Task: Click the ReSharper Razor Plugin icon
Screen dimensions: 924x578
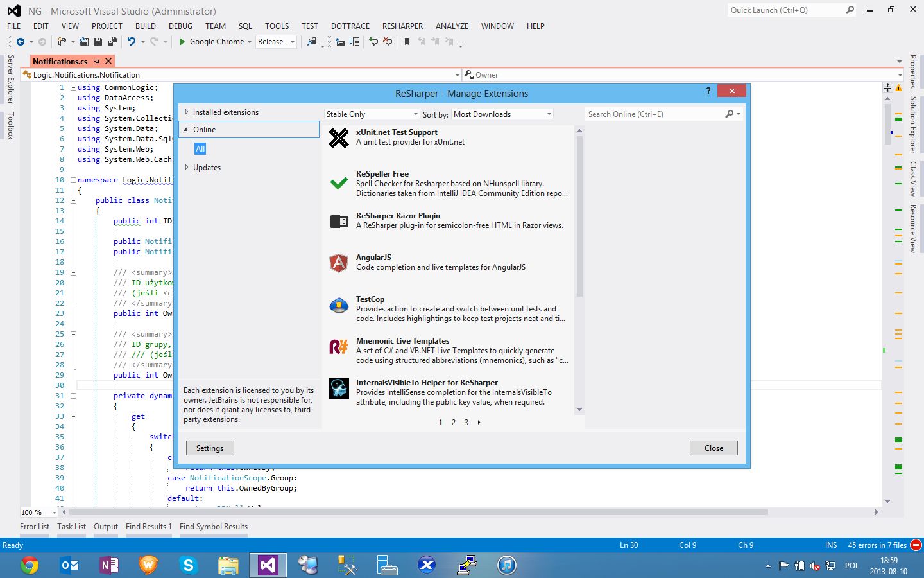Action: [339, 222]
